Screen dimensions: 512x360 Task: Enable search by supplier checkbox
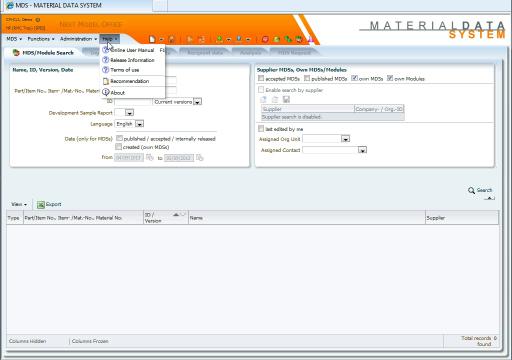(x=261, y=90)
